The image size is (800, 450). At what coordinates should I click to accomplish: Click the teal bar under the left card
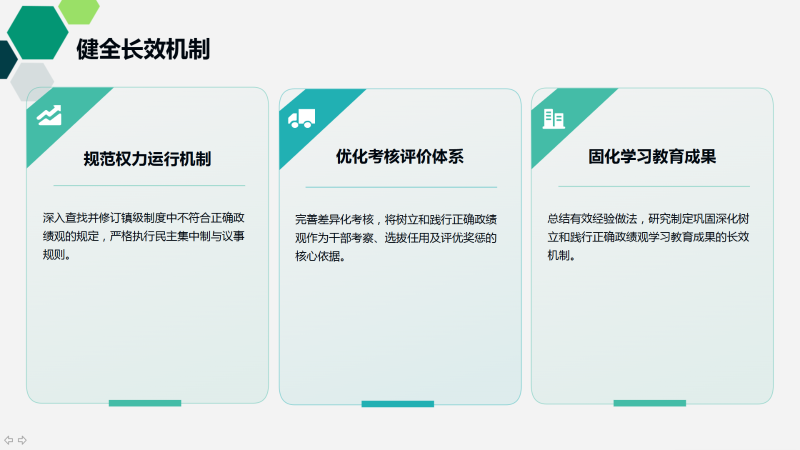tap(145, 403)
